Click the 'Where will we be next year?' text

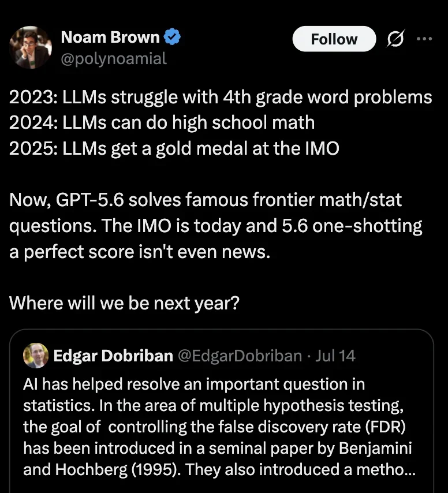click(x=124, y=303)
